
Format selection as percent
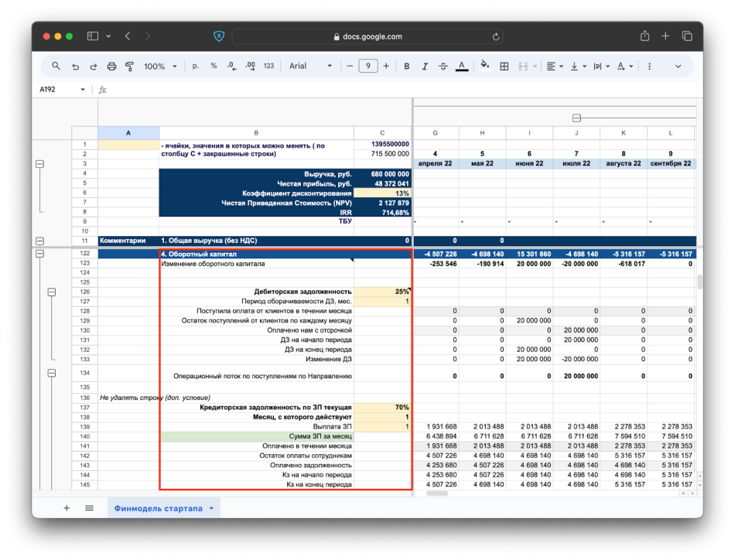click(214, 67)
